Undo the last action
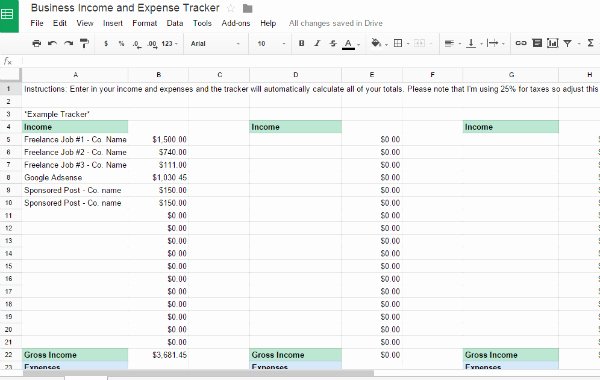This screenshot has height=380, width=600. pyautogui.click(x=52, y=43)
